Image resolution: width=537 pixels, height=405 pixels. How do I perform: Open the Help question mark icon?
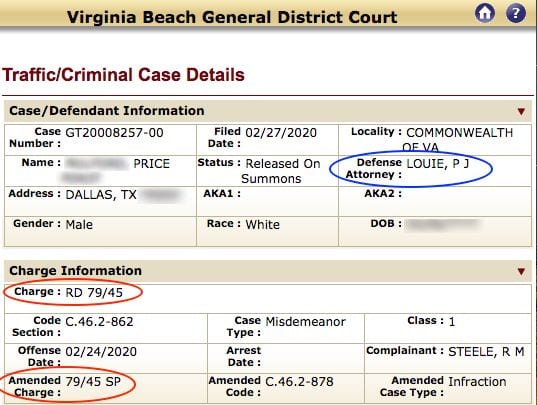(516, 13)
